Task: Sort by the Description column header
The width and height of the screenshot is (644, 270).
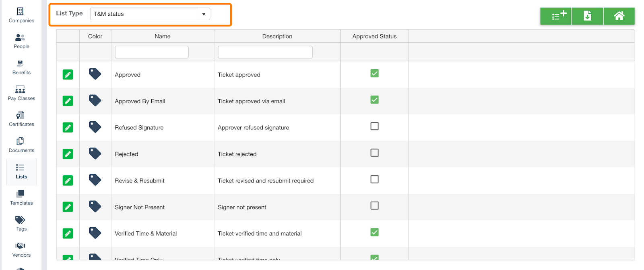Action: 277,36
